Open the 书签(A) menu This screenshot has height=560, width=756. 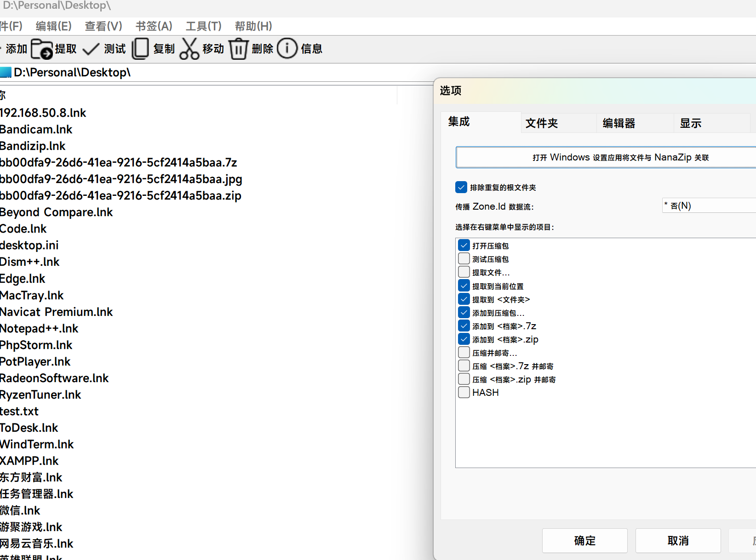click(x=154, y=26)
